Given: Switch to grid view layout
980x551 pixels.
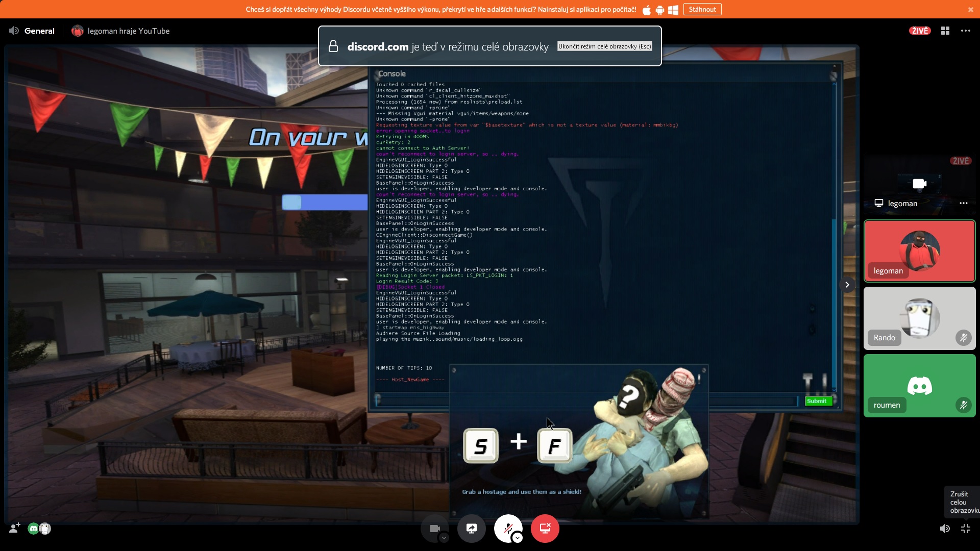Looking at the screenshot, I should (945, 31).
